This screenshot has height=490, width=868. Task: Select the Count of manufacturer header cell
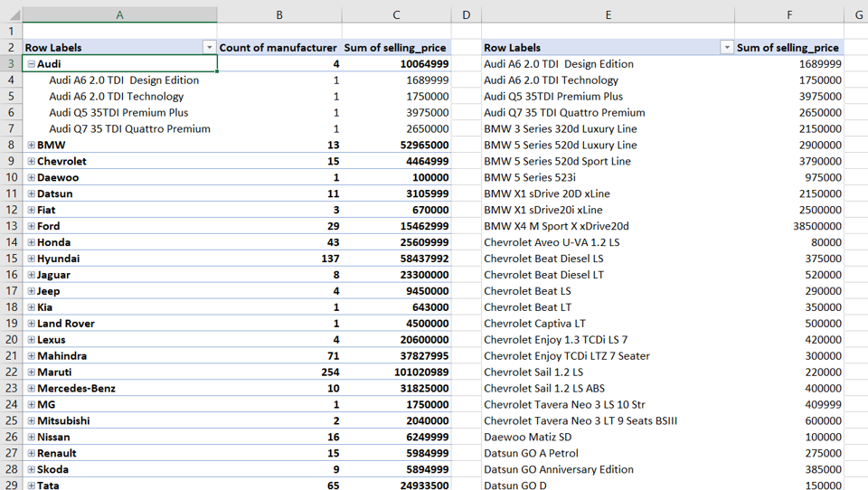pyautogui.click(x=278, y=48)
